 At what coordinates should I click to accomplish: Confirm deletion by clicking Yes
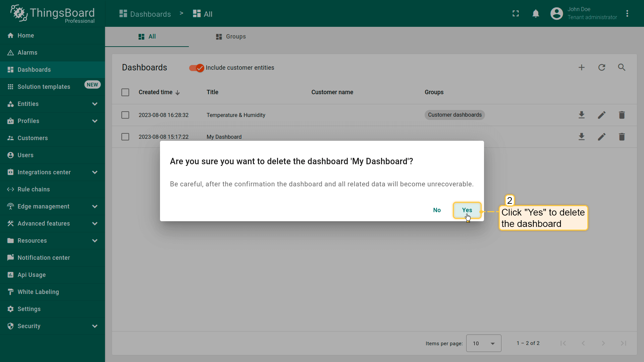(x=467, y=210)
